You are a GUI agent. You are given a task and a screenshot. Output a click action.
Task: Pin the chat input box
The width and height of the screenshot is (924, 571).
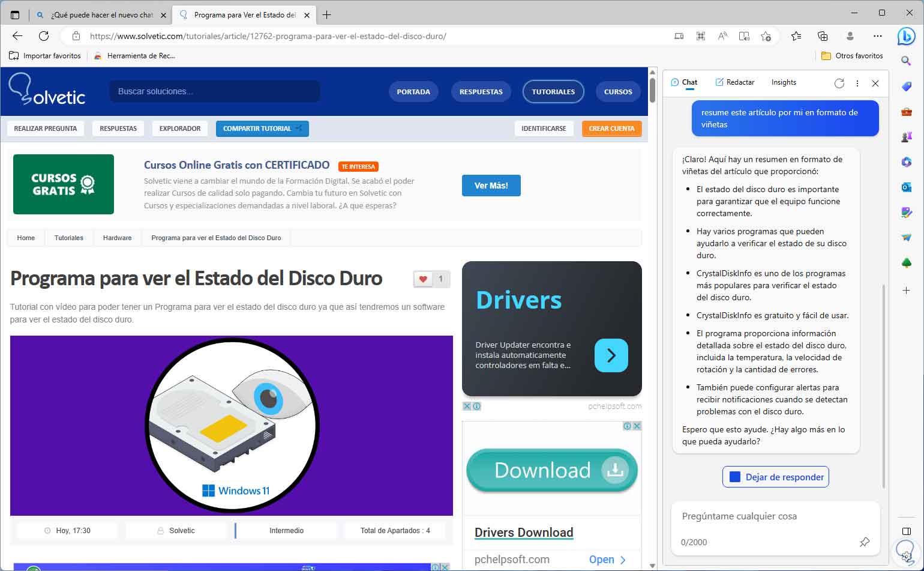coord(864,542)
